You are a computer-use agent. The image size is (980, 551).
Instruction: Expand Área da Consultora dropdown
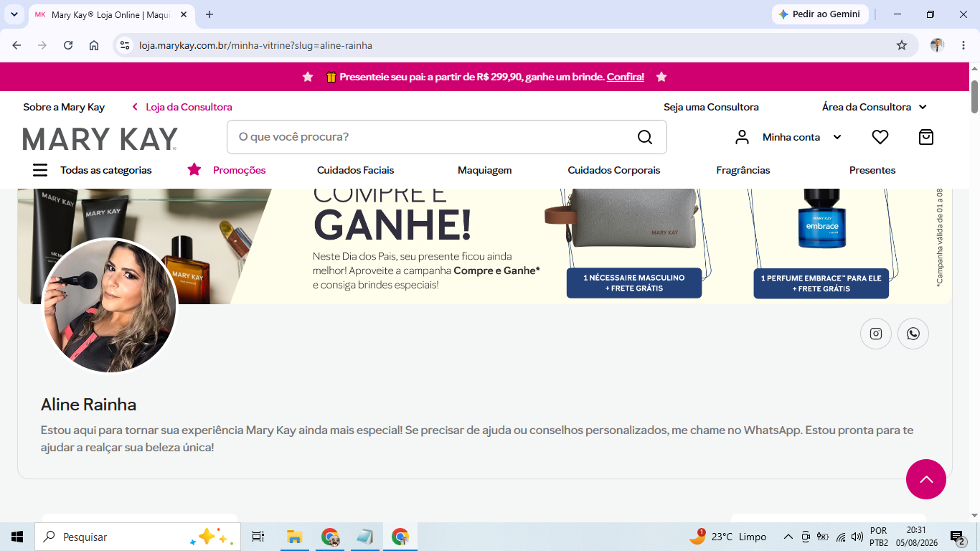click(x=923, y=107)
